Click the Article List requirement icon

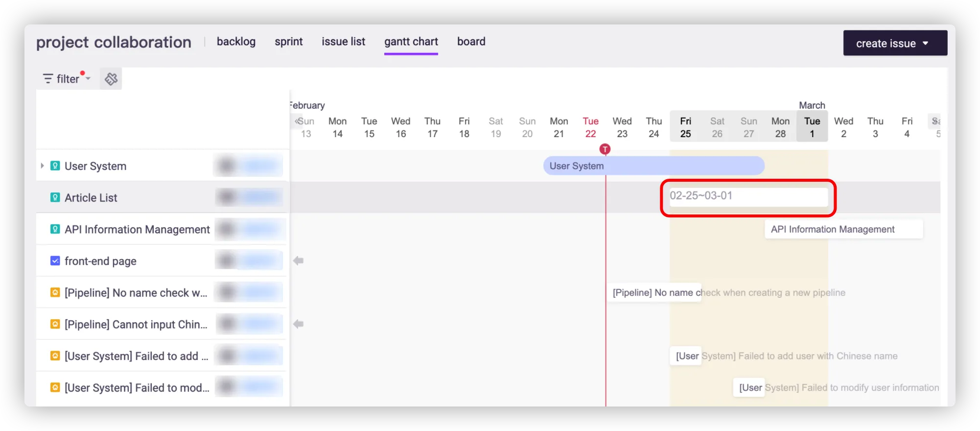(x=55, y=197)
